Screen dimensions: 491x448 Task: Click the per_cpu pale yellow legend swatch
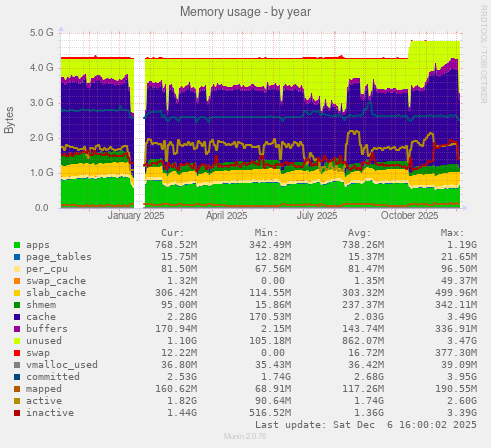click(x=17, y=269)
